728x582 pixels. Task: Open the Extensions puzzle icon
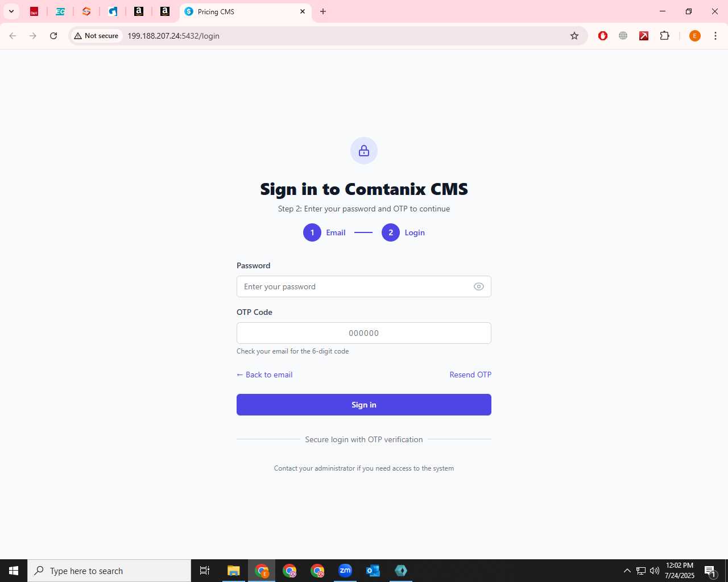click(x=664, y=36)
